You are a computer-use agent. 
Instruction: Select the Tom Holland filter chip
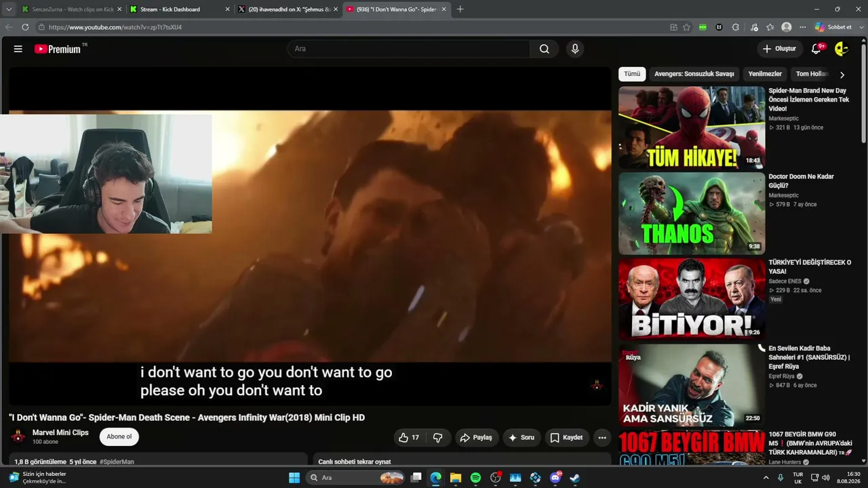coord(811,74)
